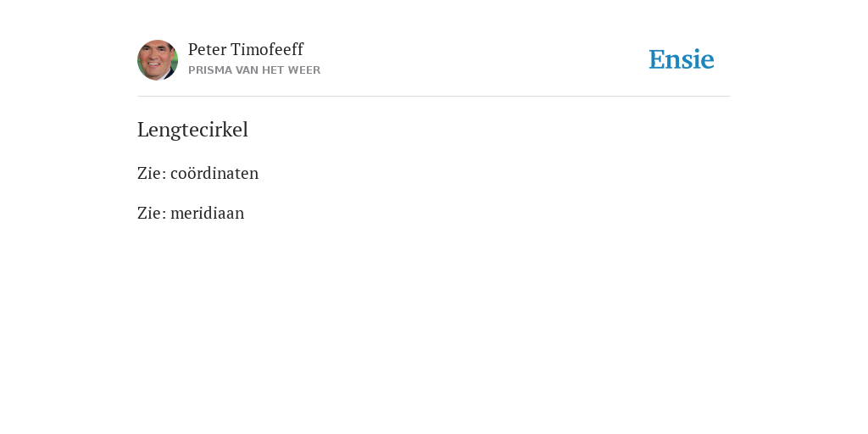Click the horizontal divider under the header
The width and height of the screenshot is (868, 434).
coord(434,97)
